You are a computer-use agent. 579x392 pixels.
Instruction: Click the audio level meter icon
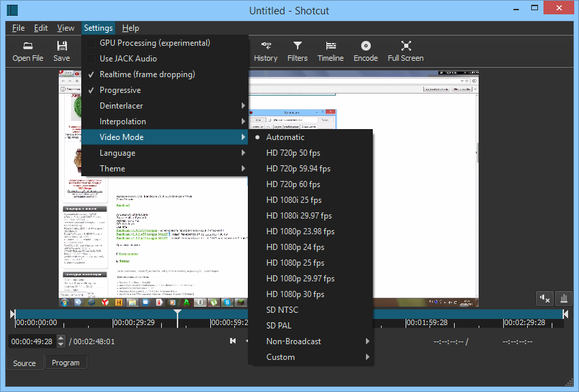pyautogui.click(x=564, y=298)
